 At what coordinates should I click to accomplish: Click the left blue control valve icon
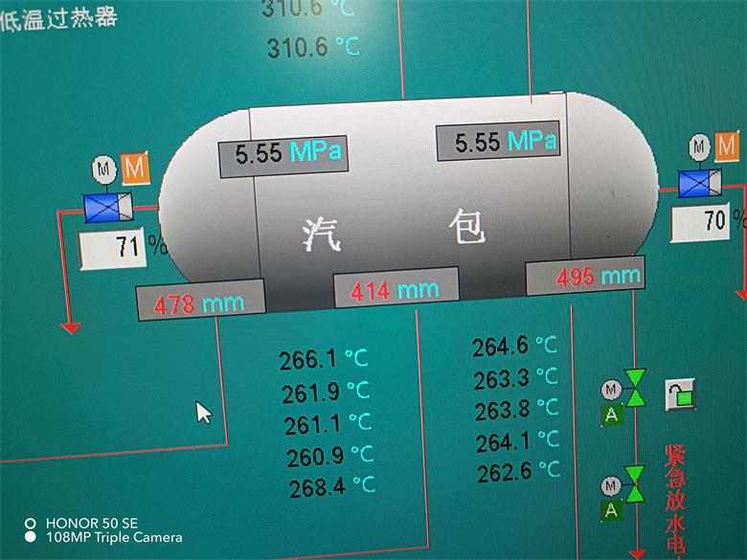point(100,208)
